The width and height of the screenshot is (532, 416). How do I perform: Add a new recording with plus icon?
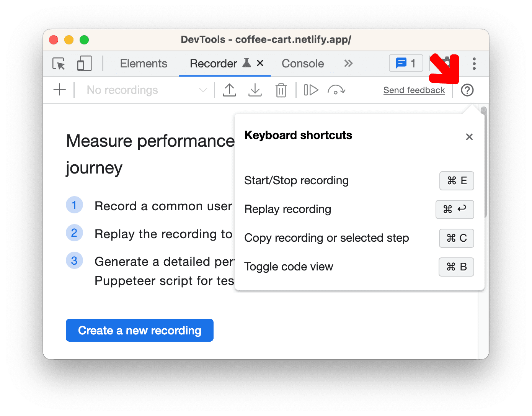60,90
